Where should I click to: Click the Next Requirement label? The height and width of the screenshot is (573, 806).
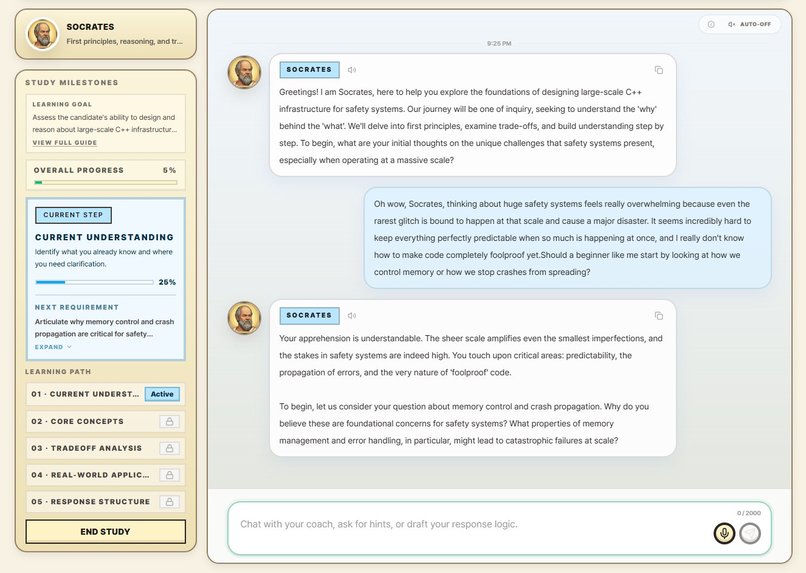[77, 307]
